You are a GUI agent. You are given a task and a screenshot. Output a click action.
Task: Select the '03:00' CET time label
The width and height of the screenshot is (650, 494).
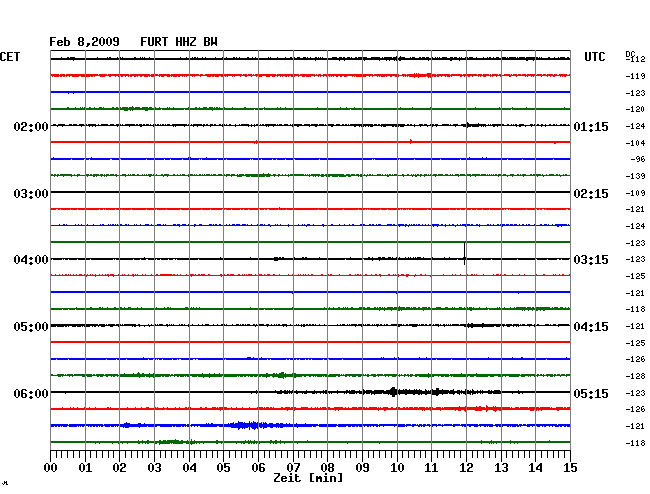(x=31, y=194)
